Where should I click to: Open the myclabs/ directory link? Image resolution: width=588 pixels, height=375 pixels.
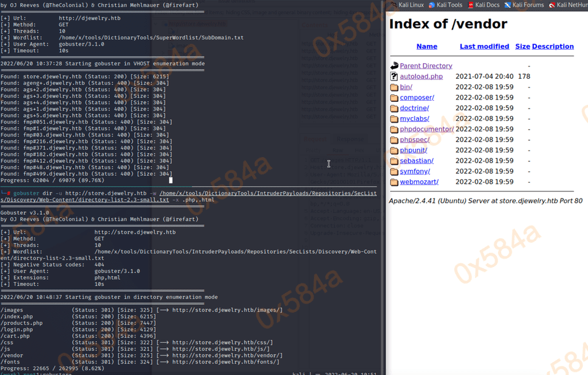click(414, 119)
